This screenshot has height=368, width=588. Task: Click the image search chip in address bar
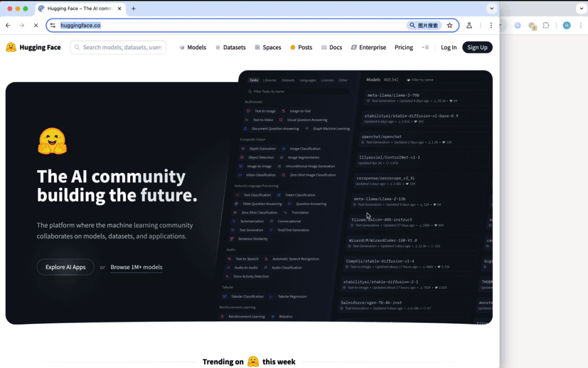pos(424,26)
